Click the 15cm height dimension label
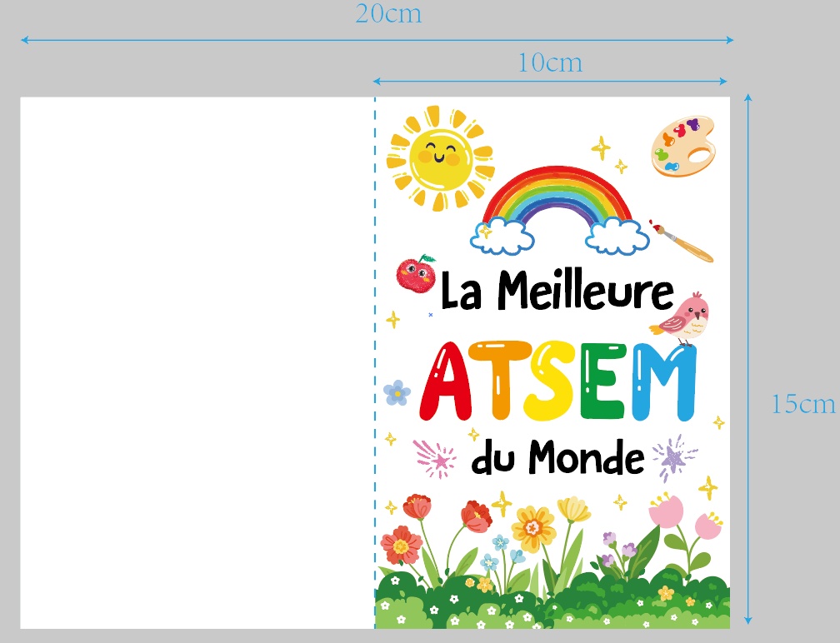The height and width of the screenshot is (643, 840). pos(802,405)
